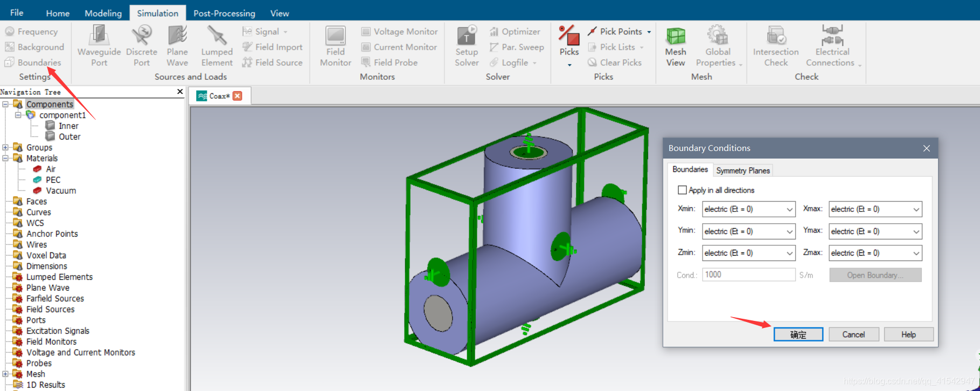This screenshot has height=391, width=980.
Task: Open the Ymin boundary dropdown
Action: click(x=749, y=231)
